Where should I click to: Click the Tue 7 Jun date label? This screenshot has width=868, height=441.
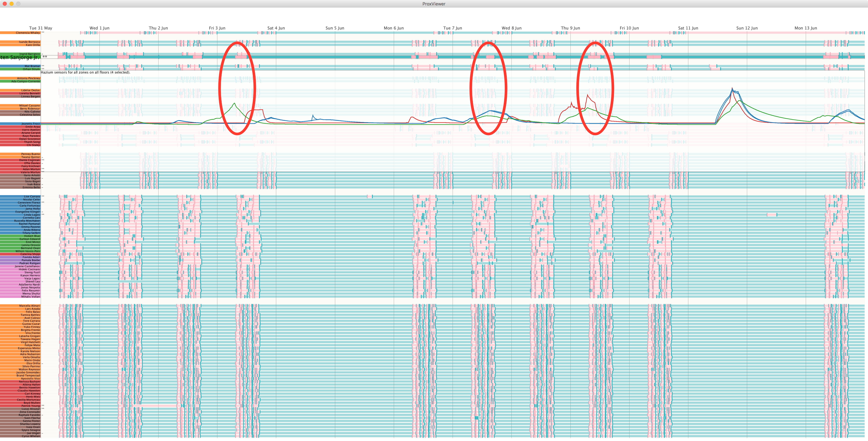[452, 28]
